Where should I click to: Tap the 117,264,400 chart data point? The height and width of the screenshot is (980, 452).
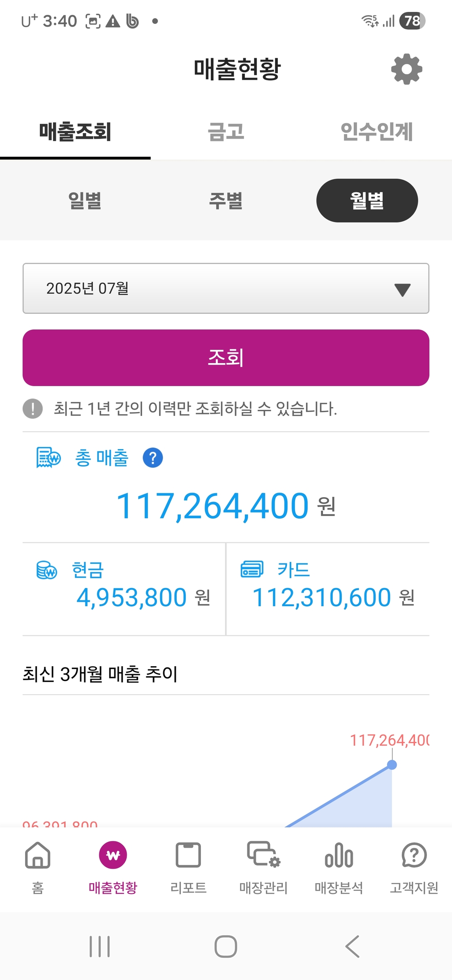(x=392, y=765)
